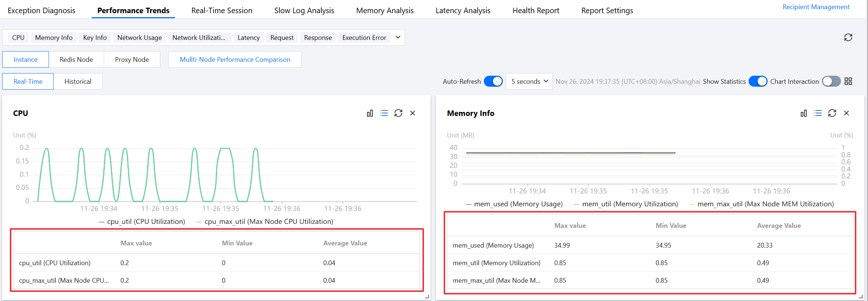Image resolution: width=868 pixels, height=301 pixels.
Task: Click the list view icon in CPU panel
Action: click(x=384, y=113)
